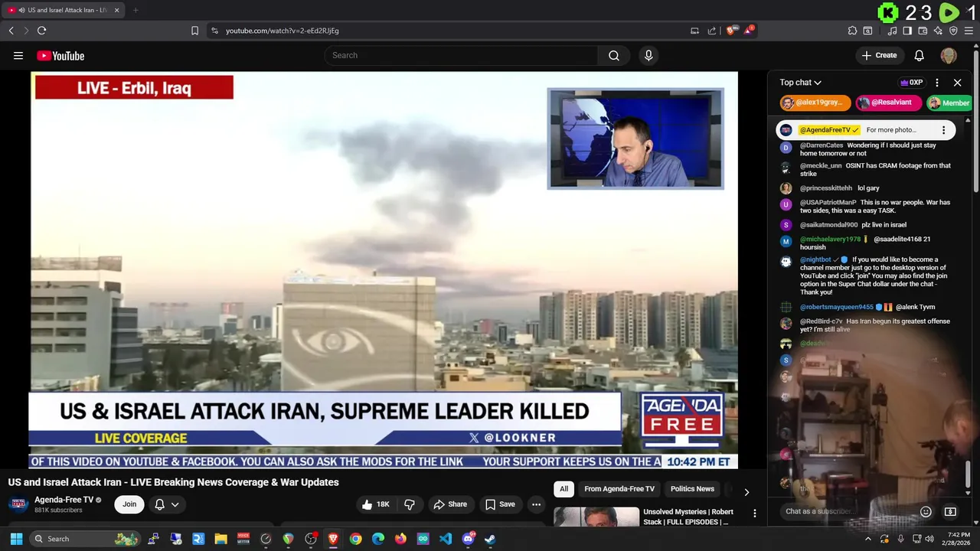This screenshot has width=980, height=551.
Task: Open Brave main menu button
Action: click(x=969, y=31)
